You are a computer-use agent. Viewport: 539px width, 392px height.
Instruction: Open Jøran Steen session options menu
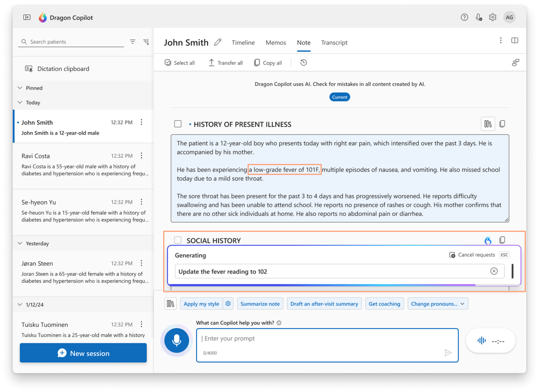pyautogui.click(x=141, y=263)
